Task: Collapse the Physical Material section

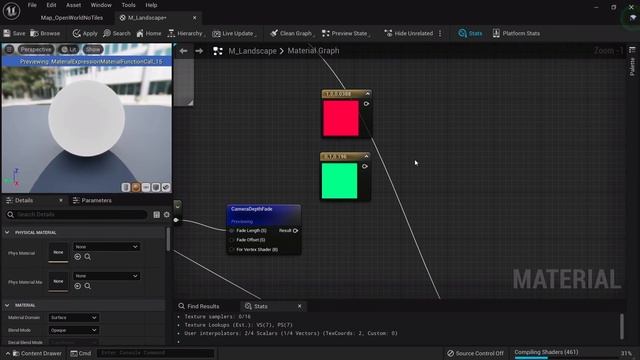Action: click(7, 232)
